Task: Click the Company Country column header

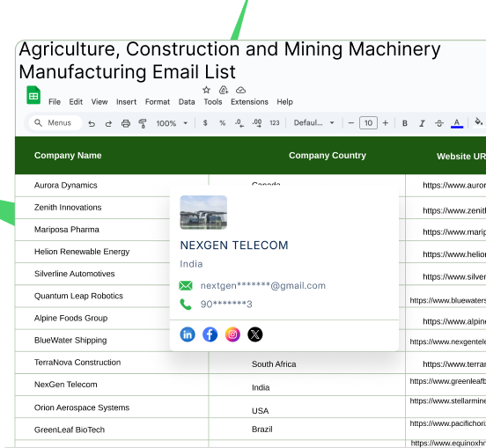Action: pyautogui.click(x=328, y=155)
